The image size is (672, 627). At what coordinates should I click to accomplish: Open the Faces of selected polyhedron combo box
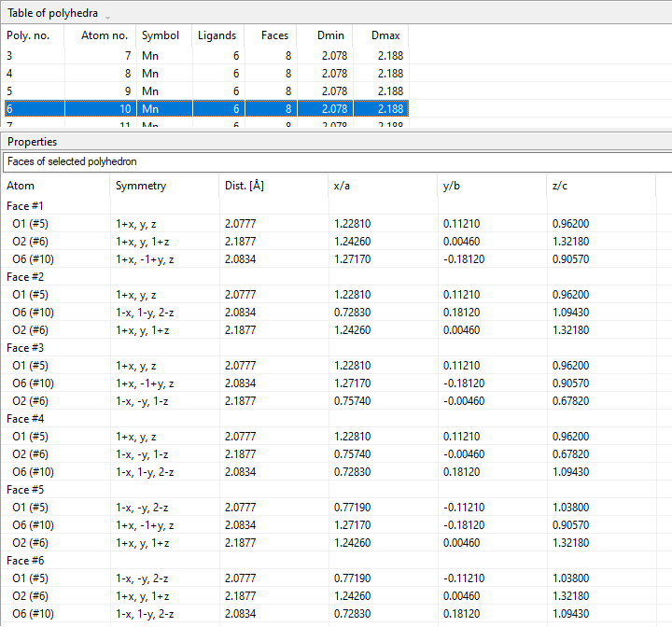[x=334, y=161]
